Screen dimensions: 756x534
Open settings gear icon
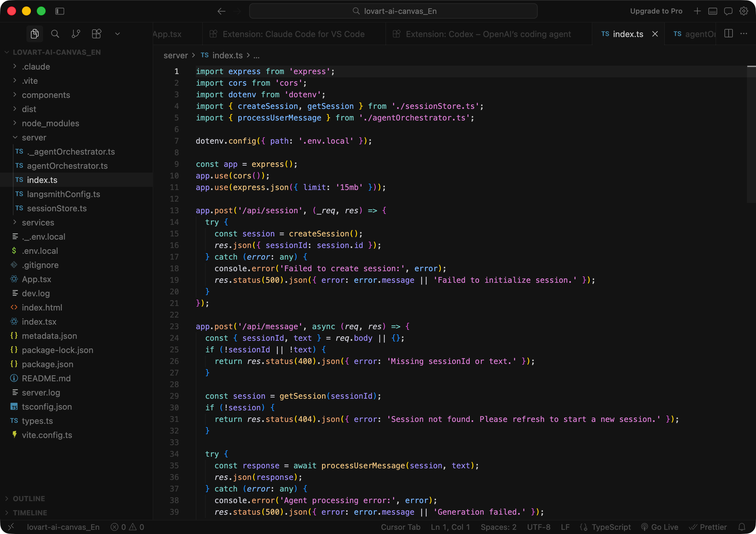pyautogui.click(x=743, y=11)
